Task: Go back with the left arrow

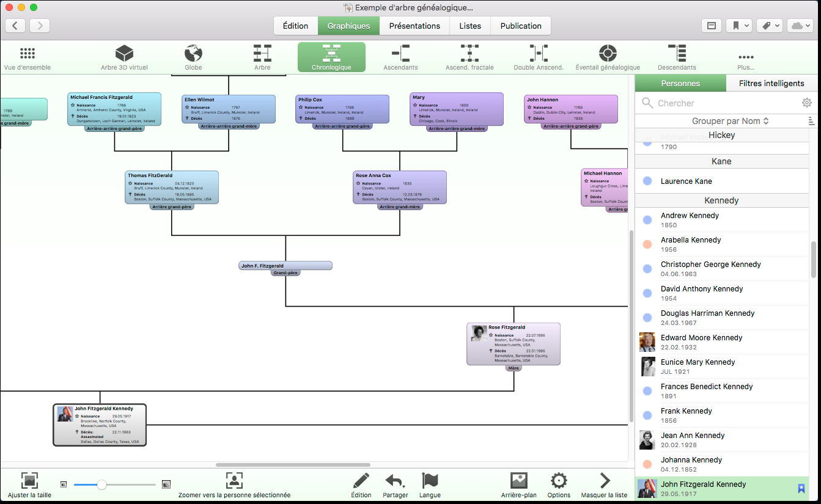Action: click(15, 26)
